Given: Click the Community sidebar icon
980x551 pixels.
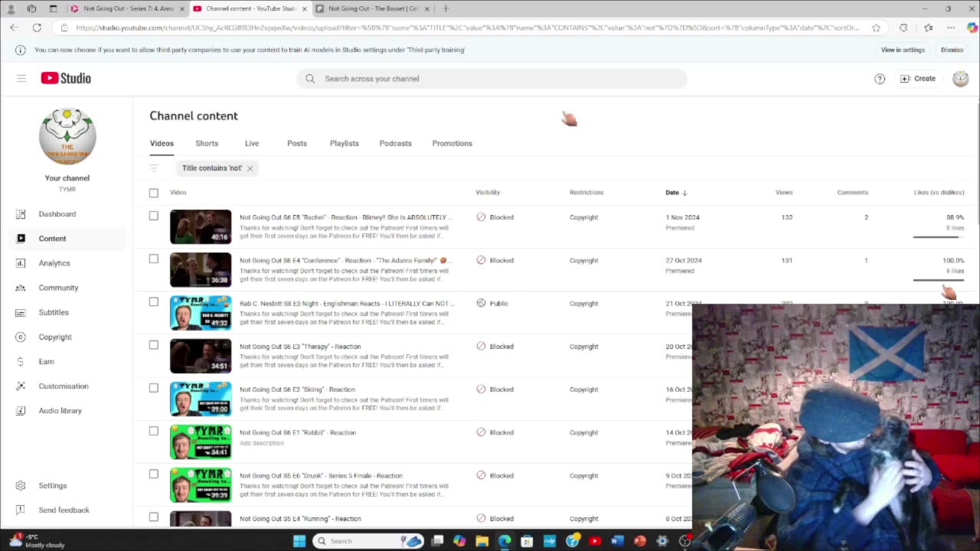Looking at the screenshot, I should coord(21,288).
